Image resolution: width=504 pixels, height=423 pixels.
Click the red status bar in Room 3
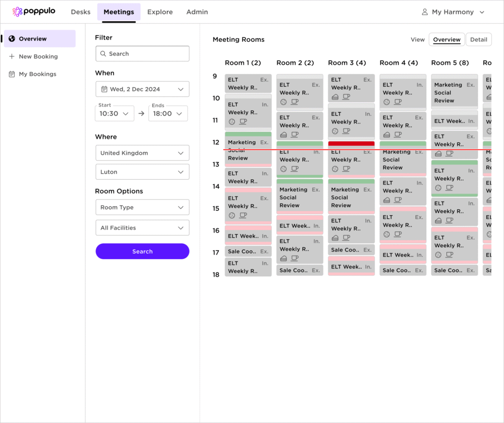tap(351, 144)
